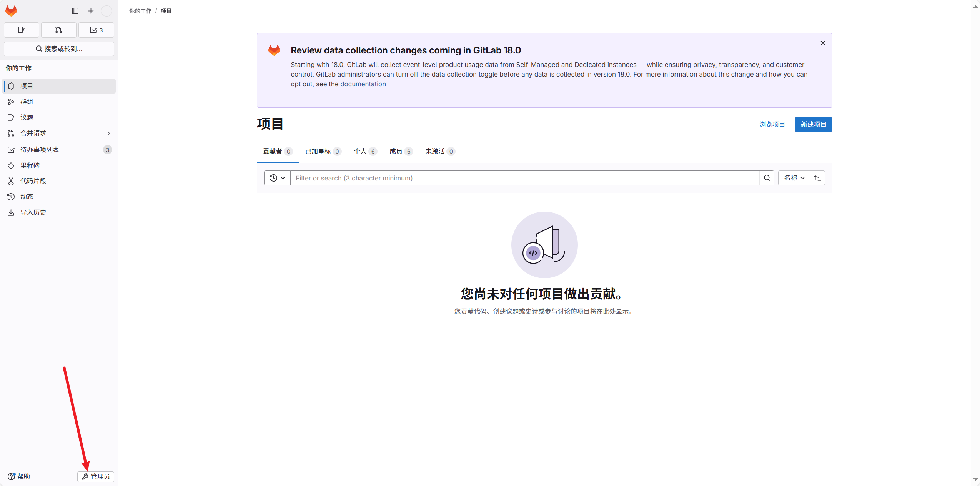This screenshot has width=980, height=486.
Task: Open the to-do list showing 3 items
Action: 96,30
